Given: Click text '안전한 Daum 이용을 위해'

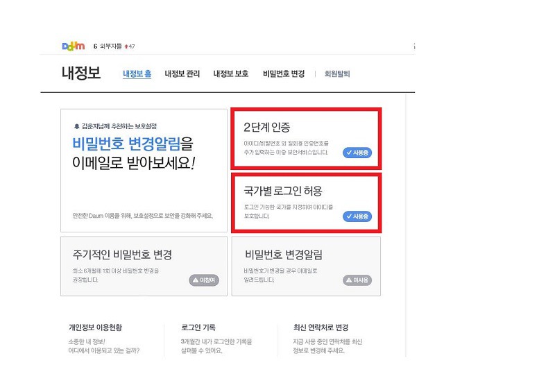Looking at the screenshot, I should click(x=101, y=216).
